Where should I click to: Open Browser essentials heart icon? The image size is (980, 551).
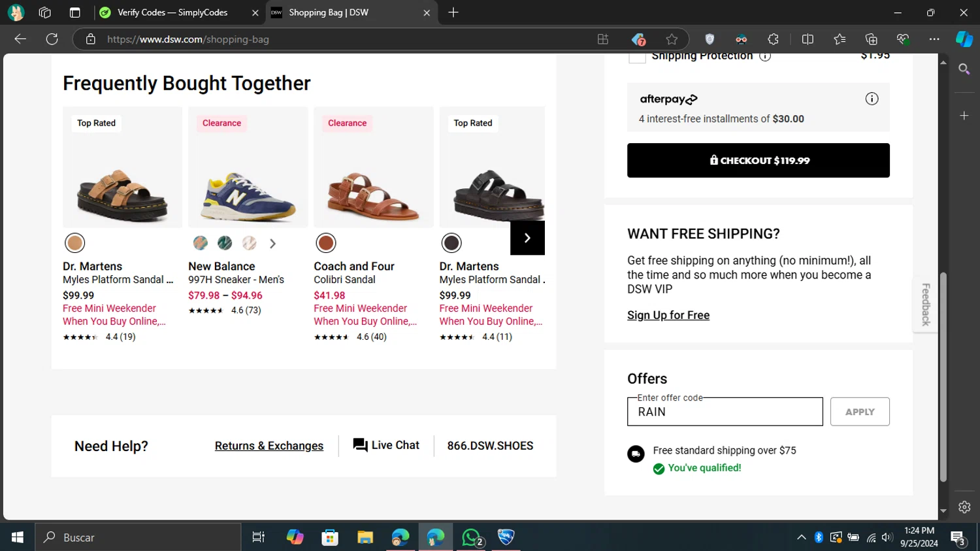pyautogui.click(x=903, y=39)
